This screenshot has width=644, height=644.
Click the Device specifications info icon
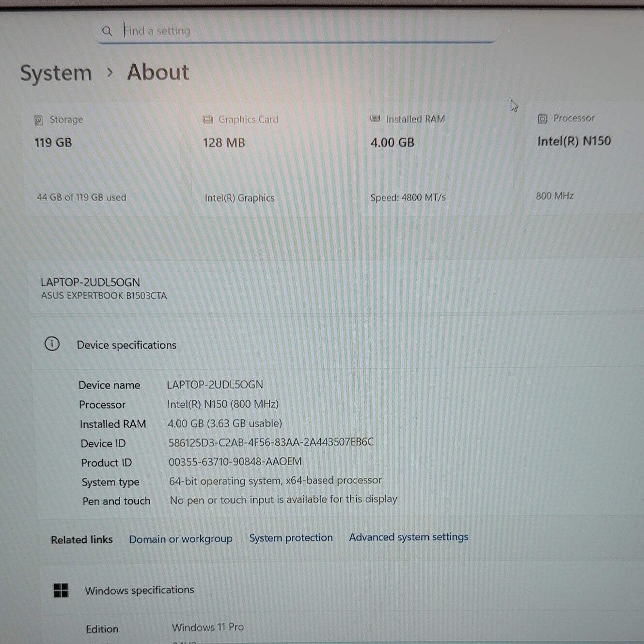click(52, 344)
